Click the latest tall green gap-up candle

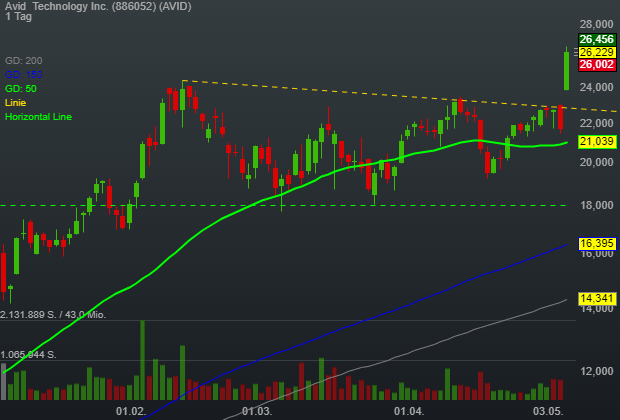(x=566, y=70)
